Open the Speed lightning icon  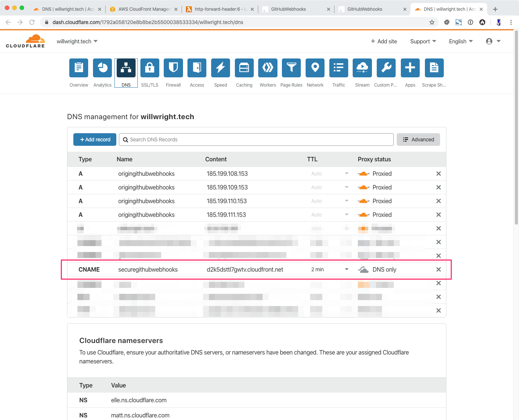pyautogui.click(x=220, y=68)
